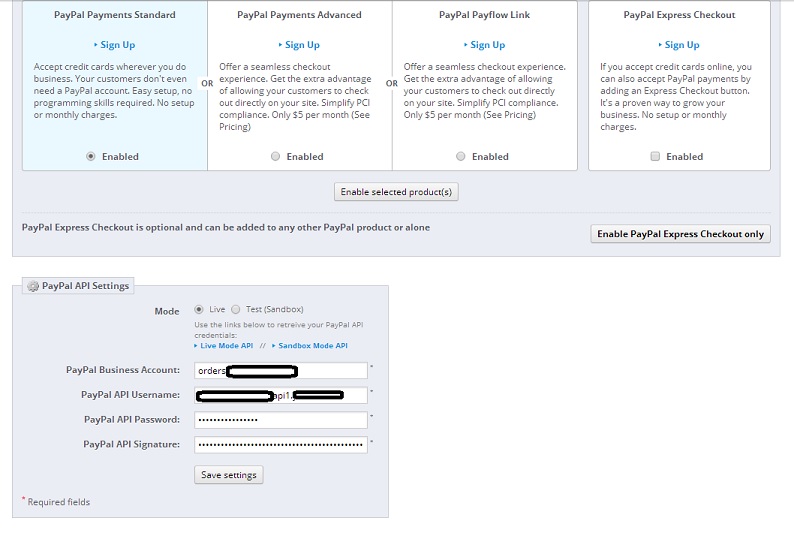Select PayPal Payflow Link Enabled radio

(x=461, y=157)
